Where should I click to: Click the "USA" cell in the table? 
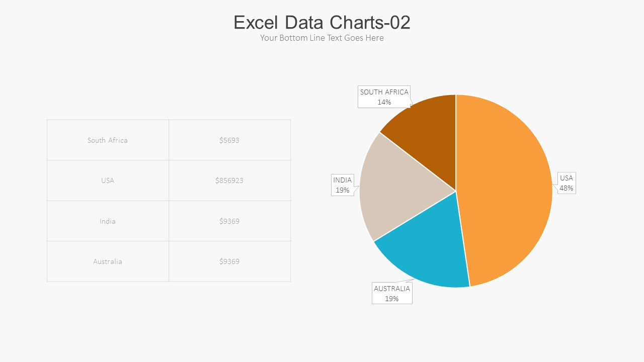coord(108,180)
